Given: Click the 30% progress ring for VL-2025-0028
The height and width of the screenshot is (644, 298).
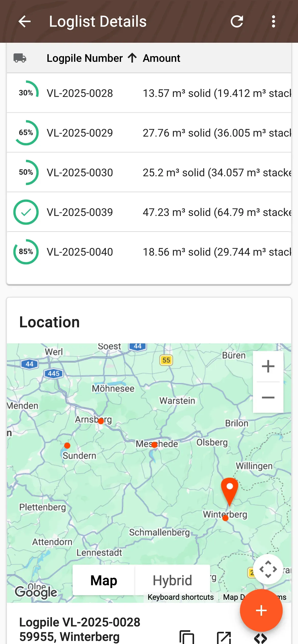Looking at the screenshot, I should point(26,93).
